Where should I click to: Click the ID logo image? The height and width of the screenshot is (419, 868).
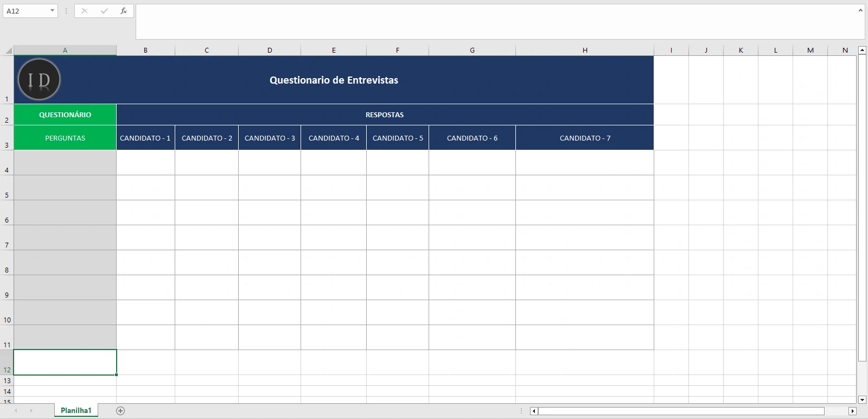39,80
